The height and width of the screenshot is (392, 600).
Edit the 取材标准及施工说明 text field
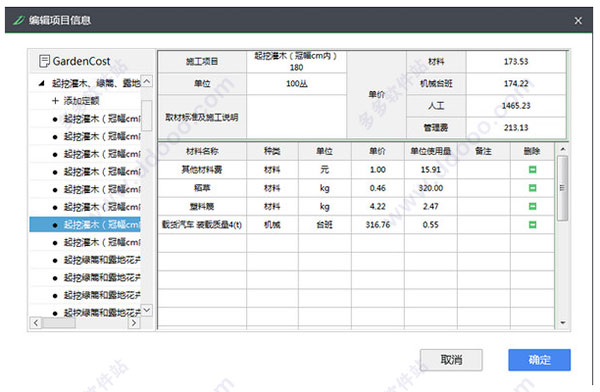coord(297,117)
